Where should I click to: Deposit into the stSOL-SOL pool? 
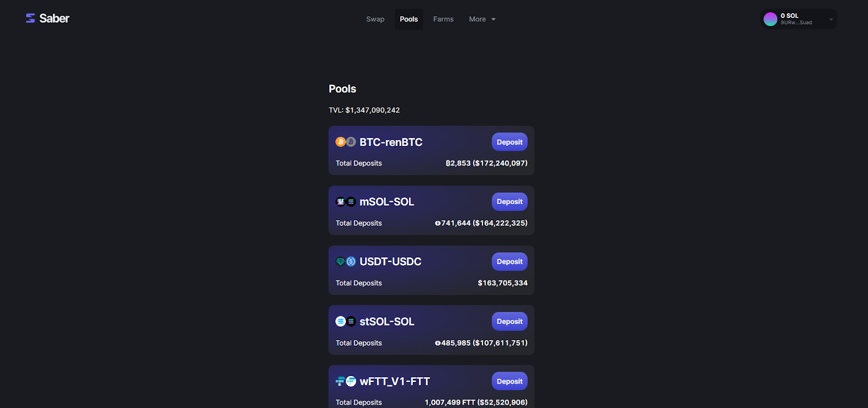click(509, 321)
